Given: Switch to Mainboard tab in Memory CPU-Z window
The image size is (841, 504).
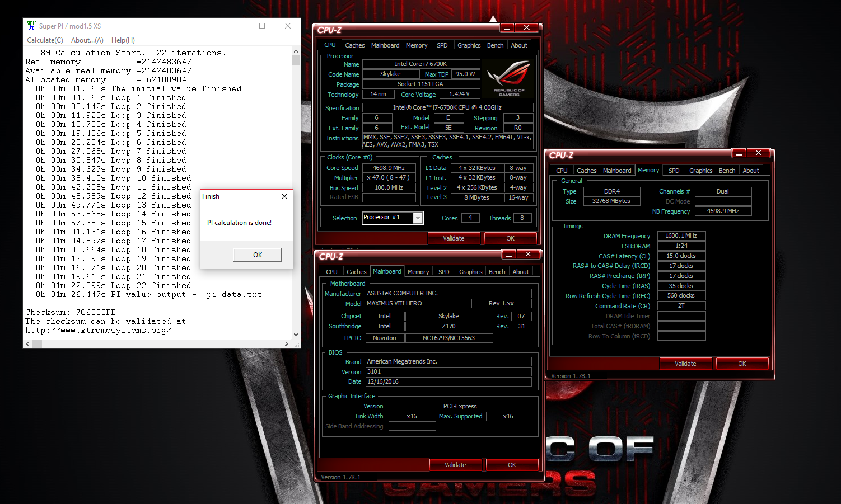Looking at the screenshot, I should click(617, 171).
